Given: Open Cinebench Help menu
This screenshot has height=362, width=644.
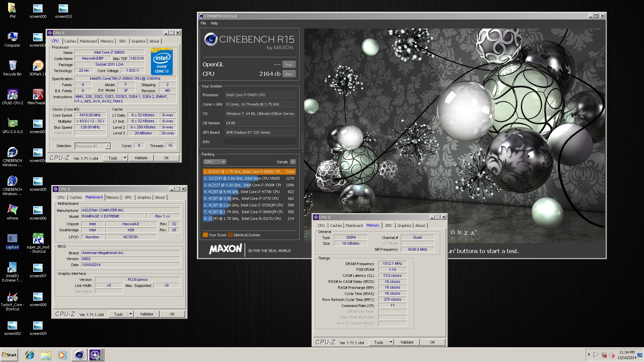Looking at the screenshot, I should [214, 23].
